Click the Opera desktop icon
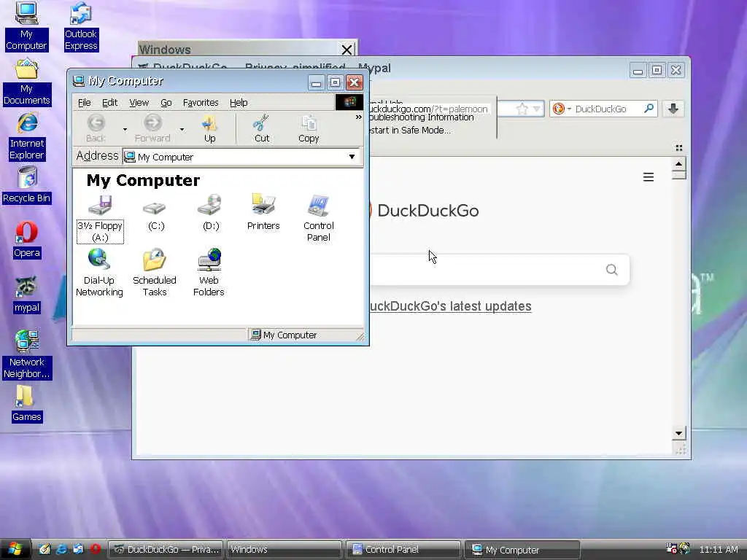The width and height of the screenshot is (747, 560). [27, 241]
